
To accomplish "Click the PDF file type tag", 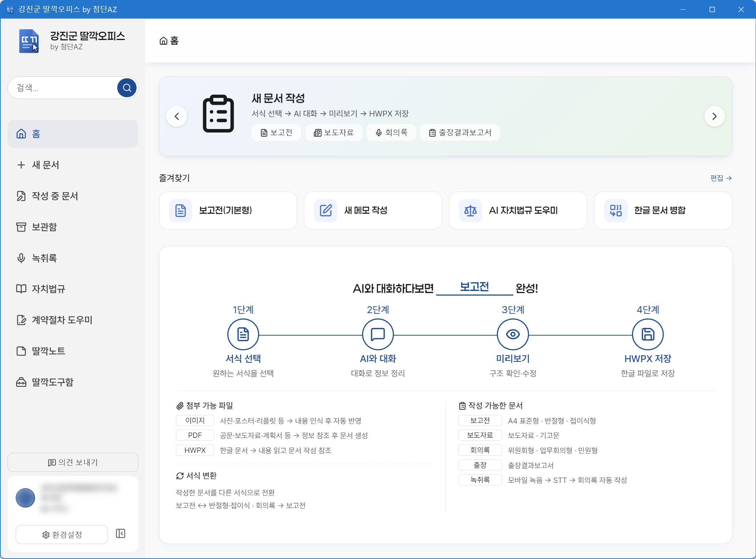I will click(195, 435).
